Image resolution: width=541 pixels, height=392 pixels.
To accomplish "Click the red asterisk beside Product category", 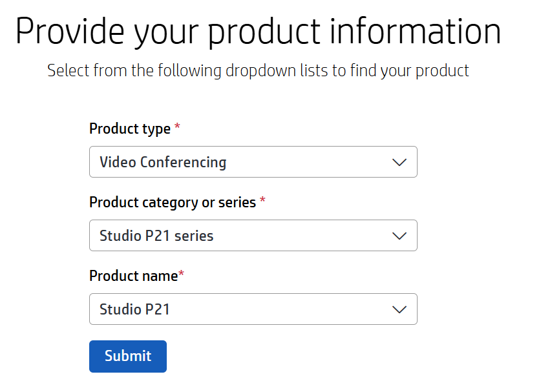I will click(x=262, y=201).
